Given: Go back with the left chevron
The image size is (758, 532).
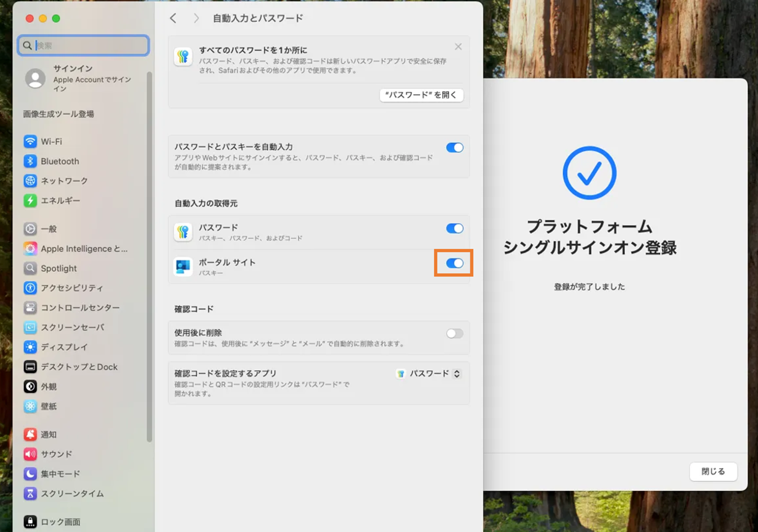Looking at the screenshot, I should click(x=173, y=19).
